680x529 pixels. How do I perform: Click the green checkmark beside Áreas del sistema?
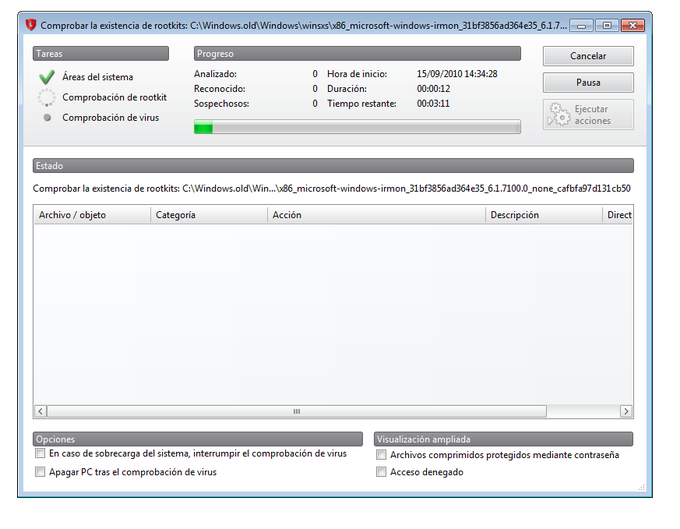point(46,77)
